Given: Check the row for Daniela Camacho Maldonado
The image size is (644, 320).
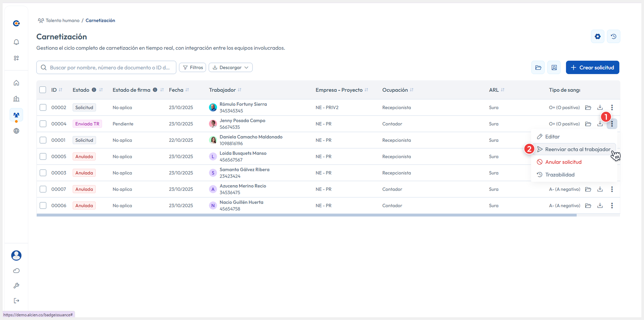Looking at the screenshot, I should pos(43,140).
